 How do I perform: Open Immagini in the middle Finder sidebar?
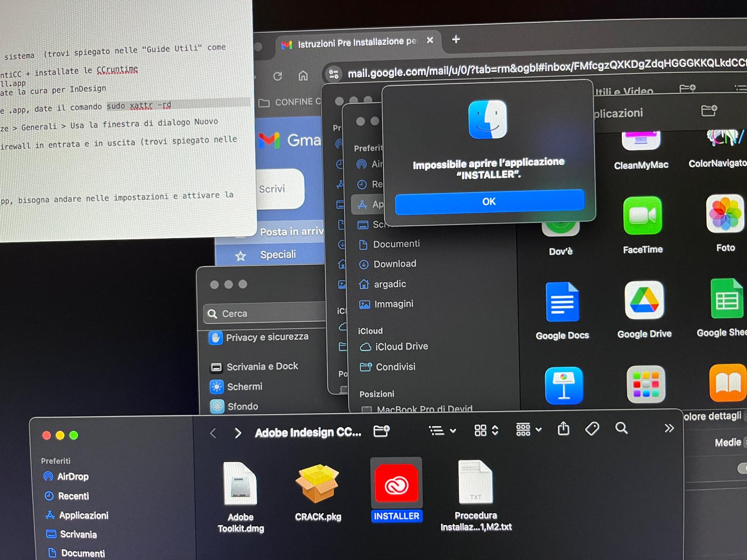(386, 304)
